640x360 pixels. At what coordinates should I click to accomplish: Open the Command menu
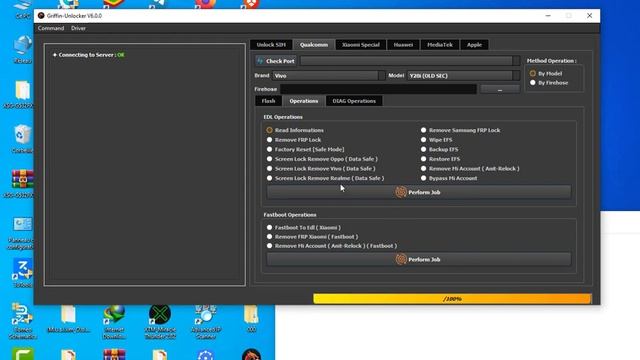[x=51, y=28]
